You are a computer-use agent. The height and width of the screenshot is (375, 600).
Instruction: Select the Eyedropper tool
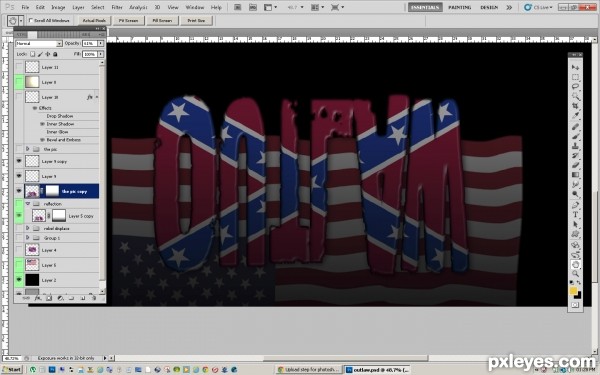(x=575, y=116)
